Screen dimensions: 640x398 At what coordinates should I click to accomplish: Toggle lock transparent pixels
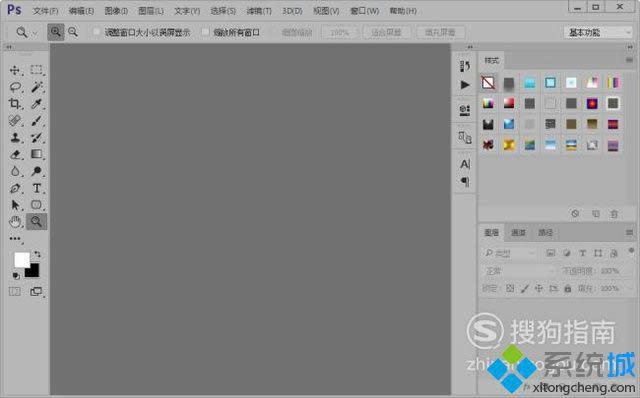click(x=510, y=288)
